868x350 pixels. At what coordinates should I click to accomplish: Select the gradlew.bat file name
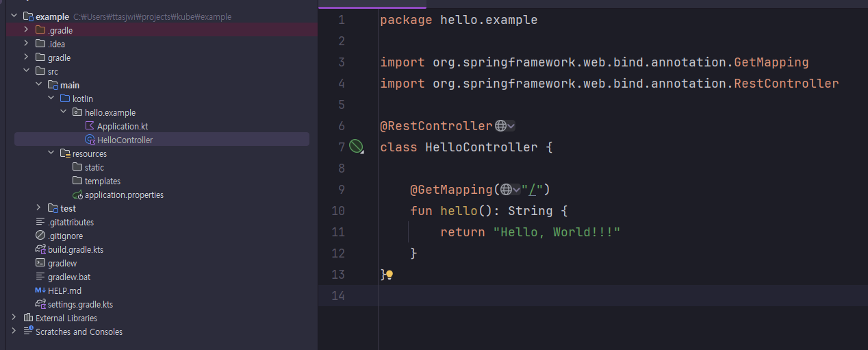[x=69, y=277]
